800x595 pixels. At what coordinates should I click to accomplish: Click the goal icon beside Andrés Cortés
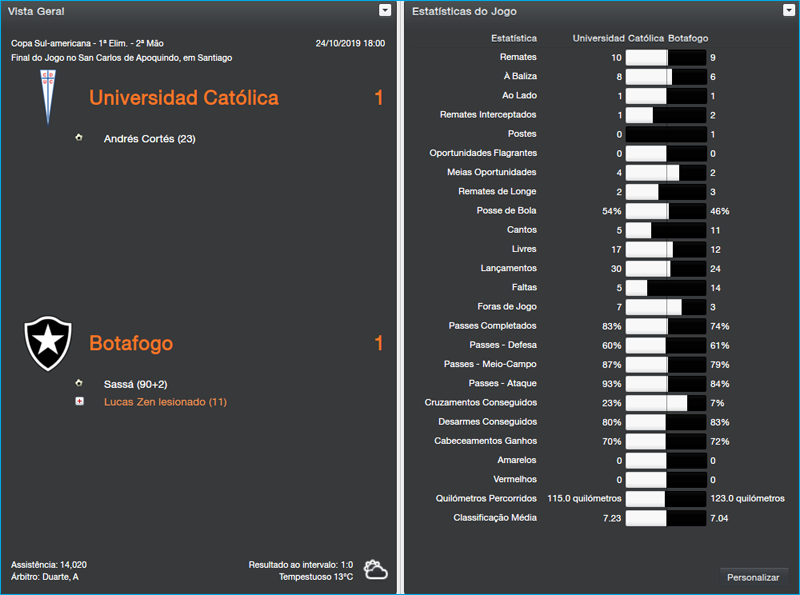79,138
